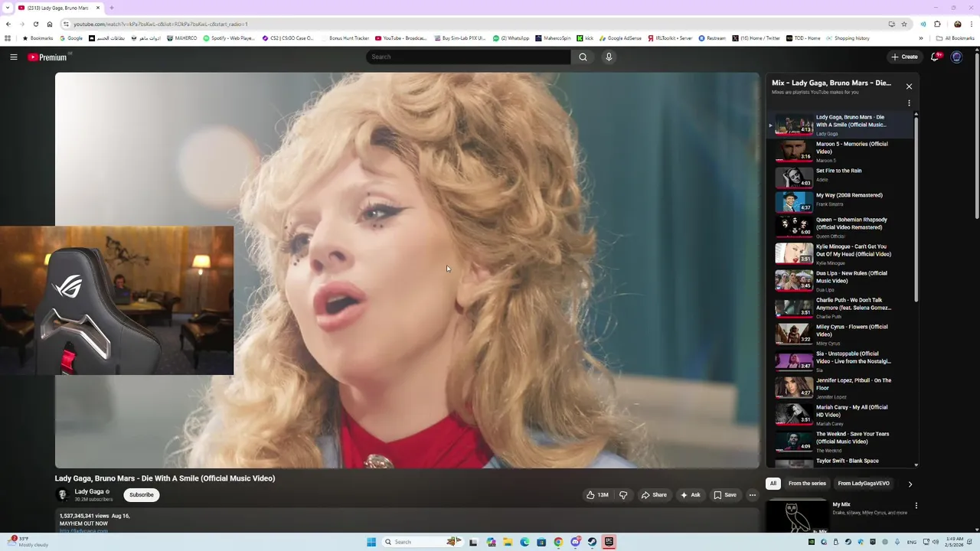Go to the YouTube Premium home logo
The width and height of the screenshot is (980, 551).
(x=48, y=57)
